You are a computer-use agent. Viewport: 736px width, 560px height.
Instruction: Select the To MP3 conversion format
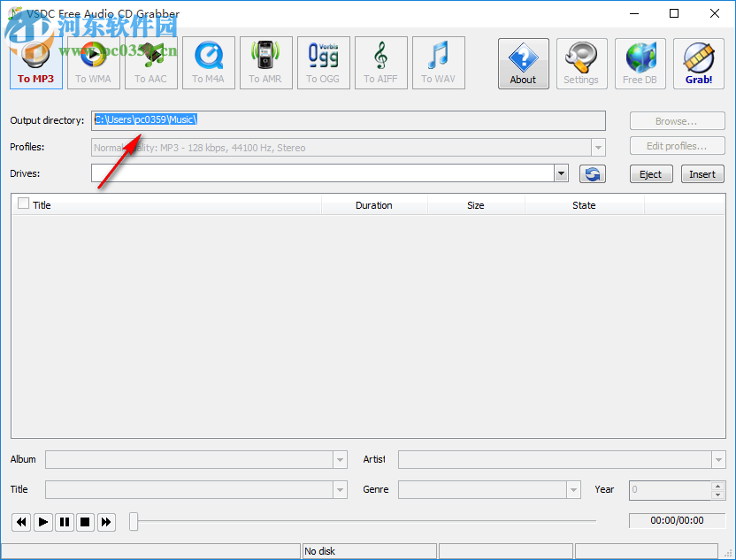coord(35,62)
